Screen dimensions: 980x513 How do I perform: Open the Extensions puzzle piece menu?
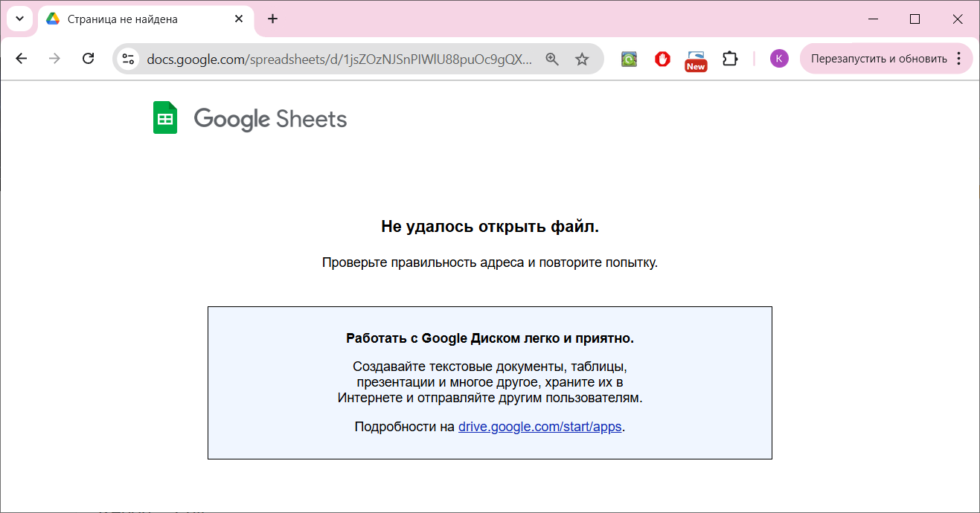click(x=730, y=59)
